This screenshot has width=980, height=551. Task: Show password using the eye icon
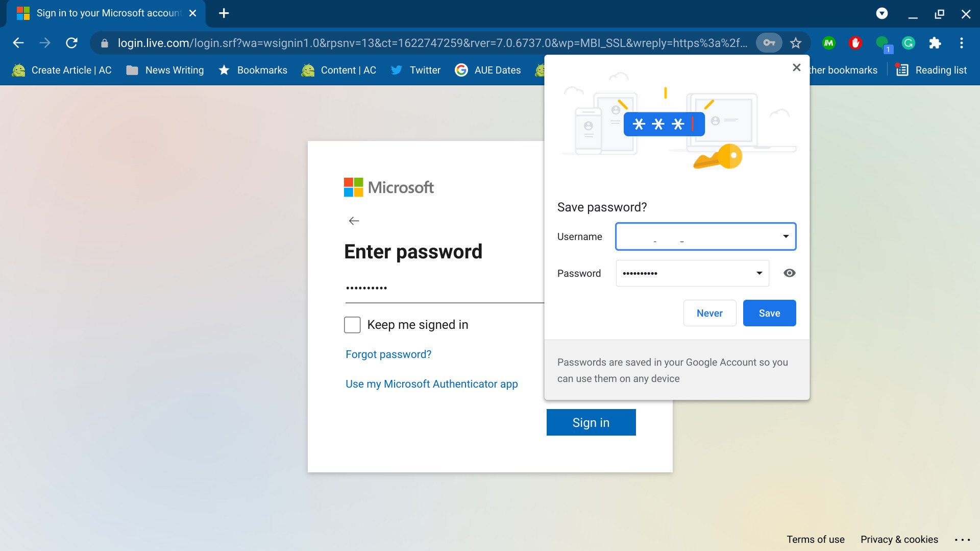789,273
